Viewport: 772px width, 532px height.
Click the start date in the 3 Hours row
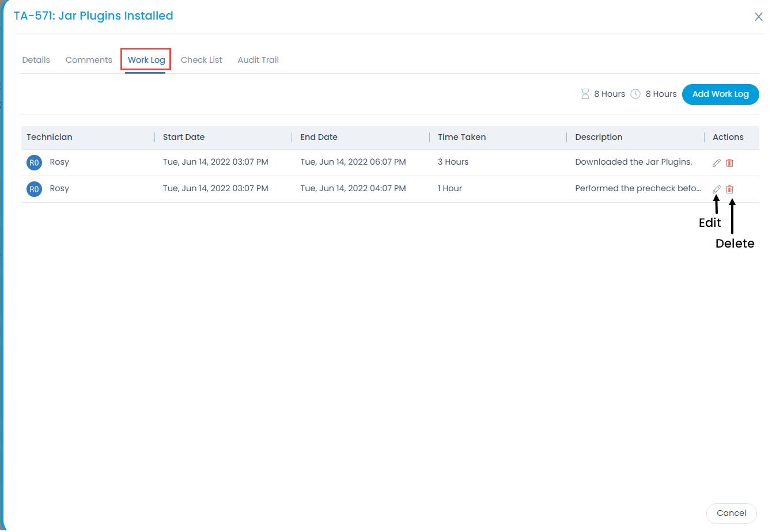pyautogui.click(x=215, y=162)
